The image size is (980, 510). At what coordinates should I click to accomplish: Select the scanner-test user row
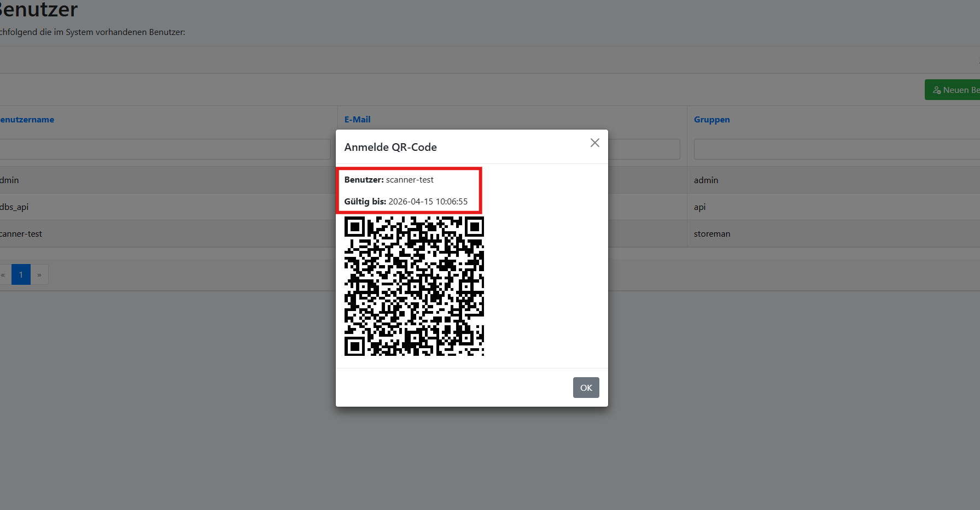pos(164,233)
